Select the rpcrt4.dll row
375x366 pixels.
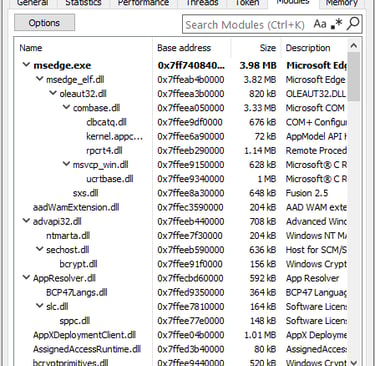click(x=181, y=150)
